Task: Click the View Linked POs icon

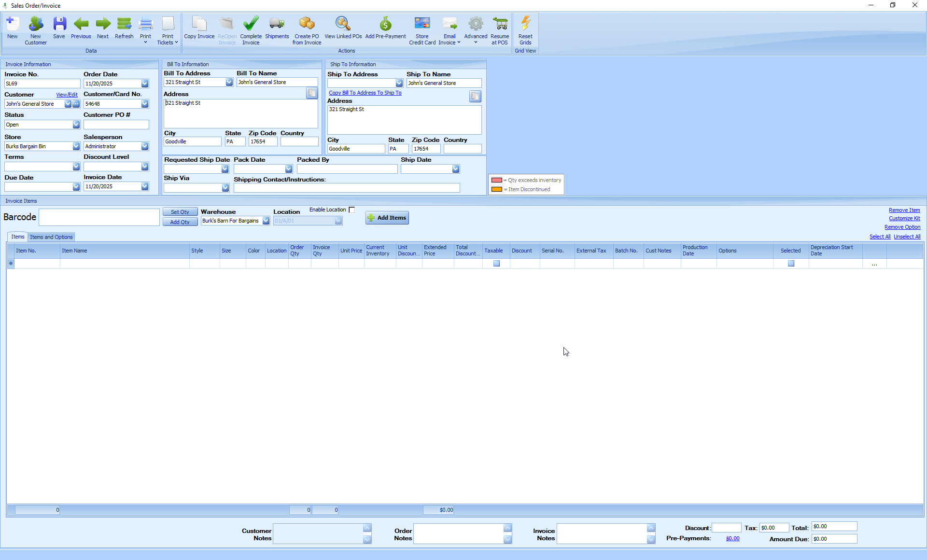Action: (343, 29)
